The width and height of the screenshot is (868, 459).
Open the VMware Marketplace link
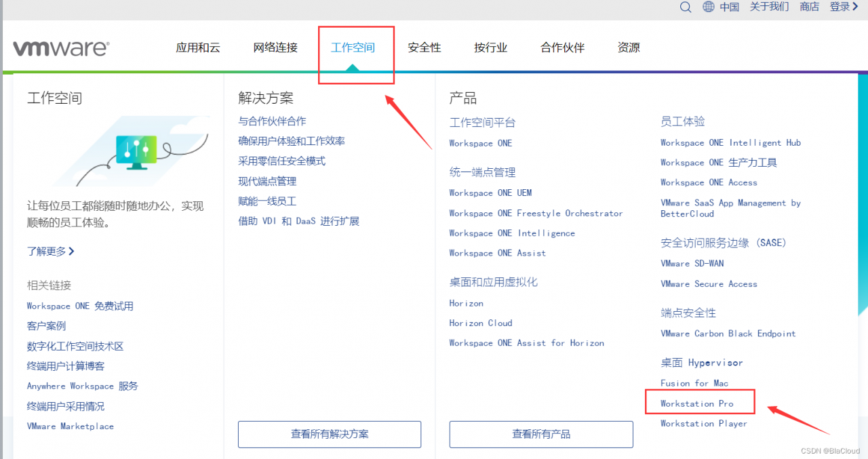click(71, 426)
